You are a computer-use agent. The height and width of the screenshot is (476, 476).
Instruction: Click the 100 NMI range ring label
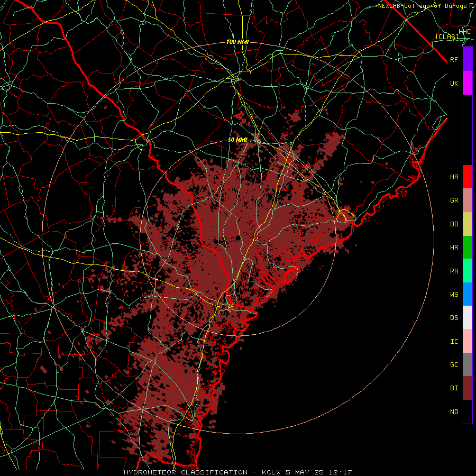point(237,42)
